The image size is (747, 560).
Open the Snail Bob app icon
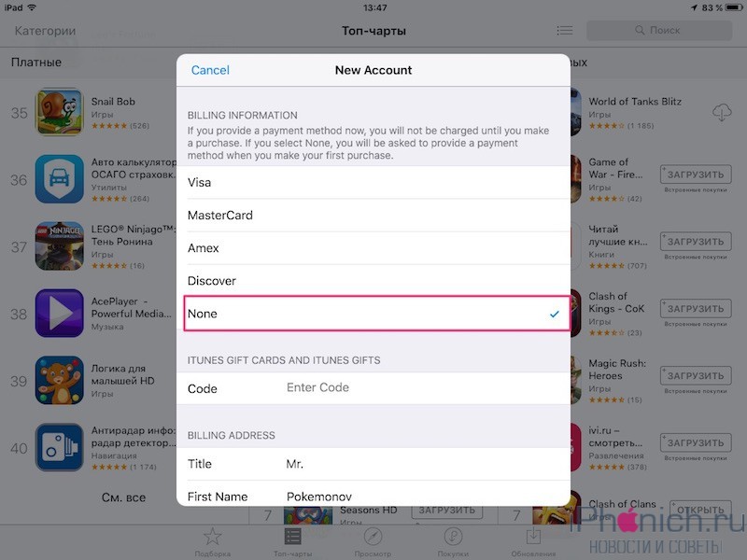(x=59, y=112)
